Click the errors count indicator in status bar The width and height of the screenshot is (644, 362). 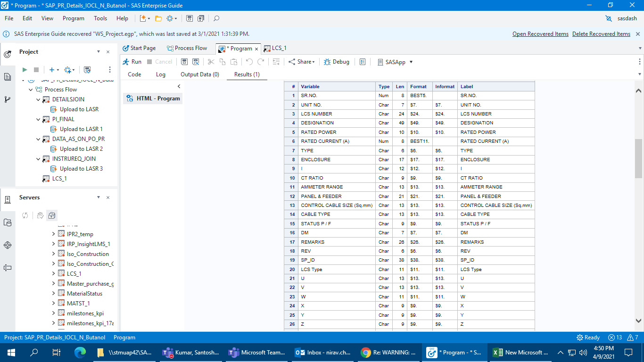(x=615, y=337)
